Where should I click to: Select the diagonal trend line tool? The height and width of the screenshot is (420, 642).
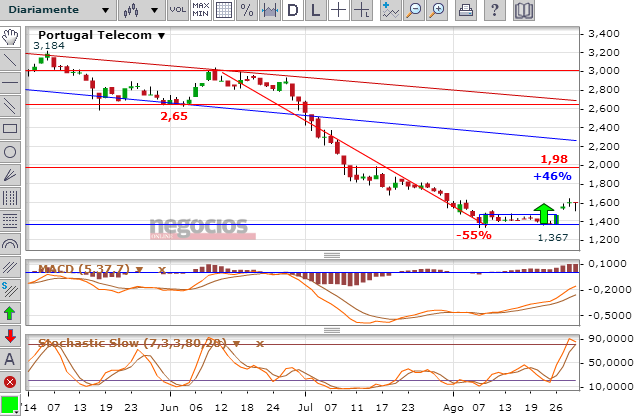click(10, 60)
